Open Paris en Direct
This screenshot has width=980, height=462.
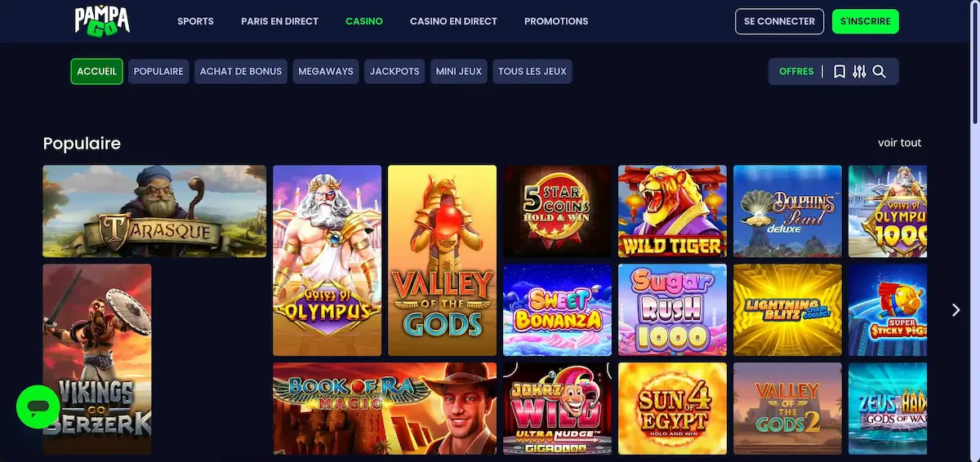(280, 21)
